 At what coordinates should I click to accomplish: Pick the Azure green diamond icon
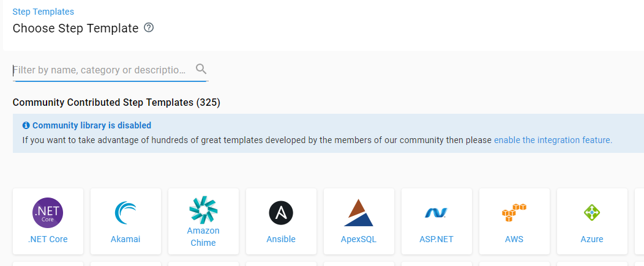[x=592, y=213]
